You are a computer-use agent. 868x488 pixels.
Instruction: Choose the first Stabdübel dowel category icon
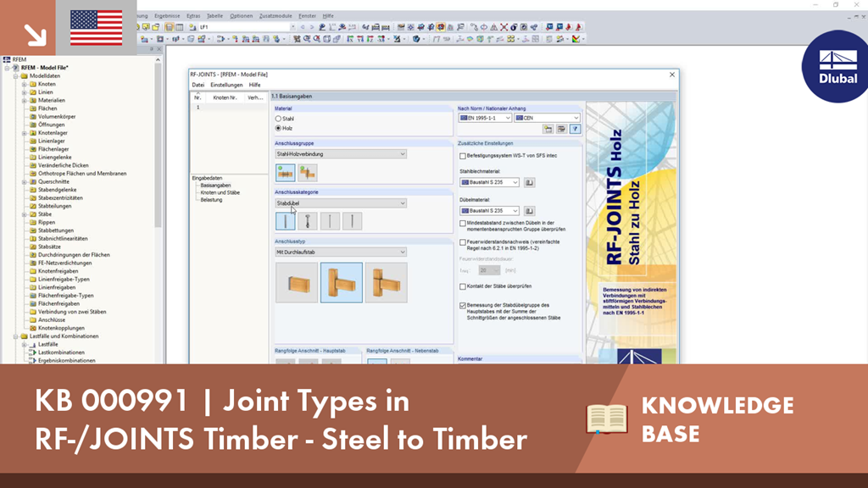tap(285, 221)
